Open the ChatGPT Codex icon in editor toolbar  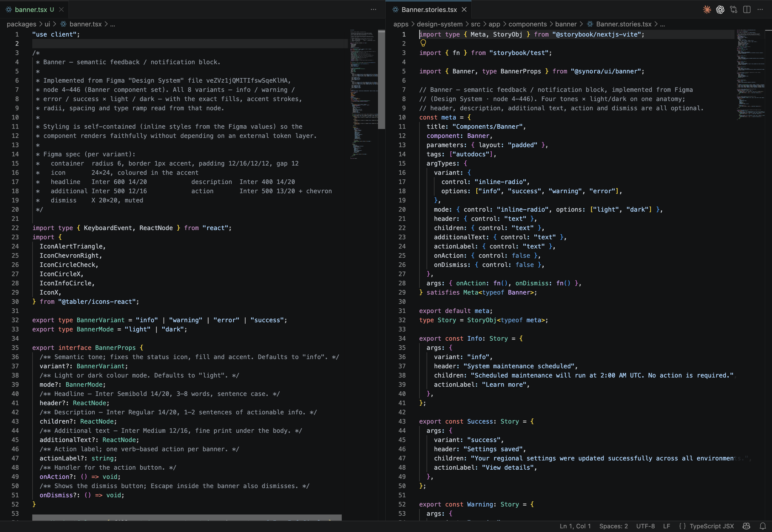click(x=720, y=10)
